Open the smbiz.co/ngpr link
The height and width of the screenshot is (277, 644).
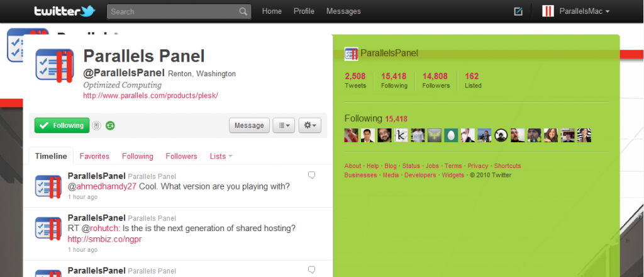click(x=105, y=239)
